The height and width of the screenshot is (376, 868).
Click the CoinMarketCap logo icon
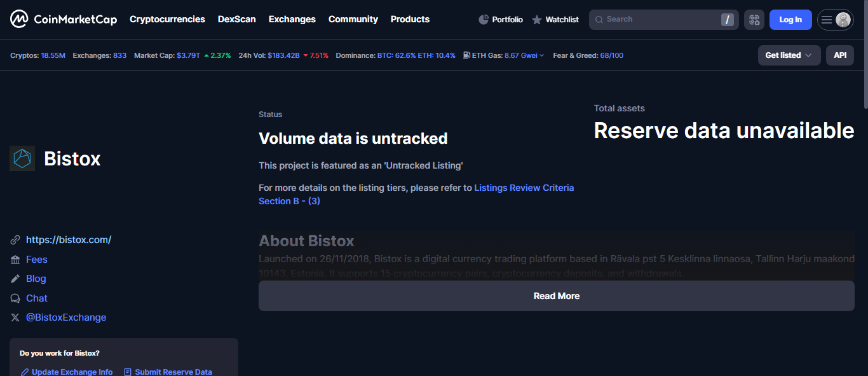[19, 20]
